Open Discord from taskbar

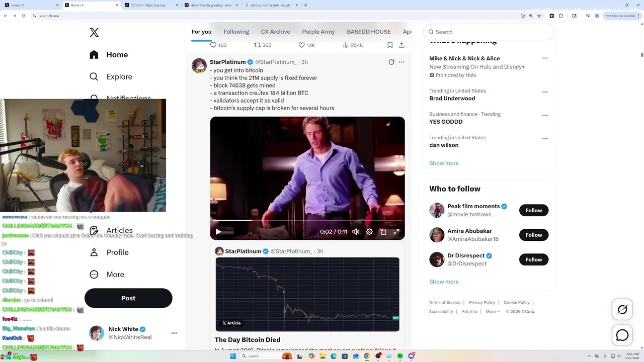pos(412,356)
